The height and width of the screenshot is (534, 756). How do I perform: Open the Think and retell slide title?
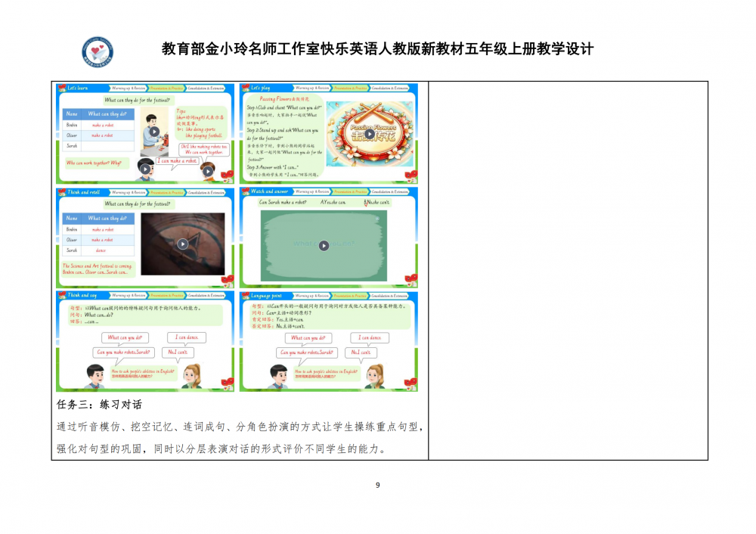pyautogui.click(x=83, y=192)
